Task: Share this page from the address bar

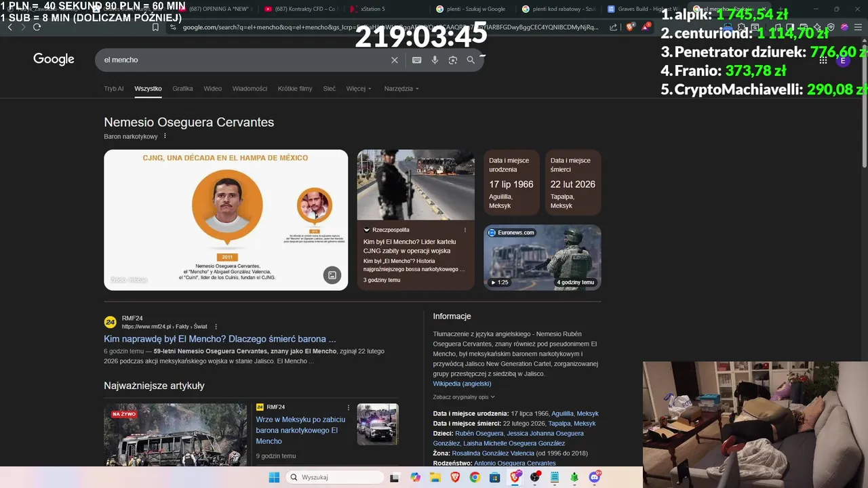Action: coord(613,27)
